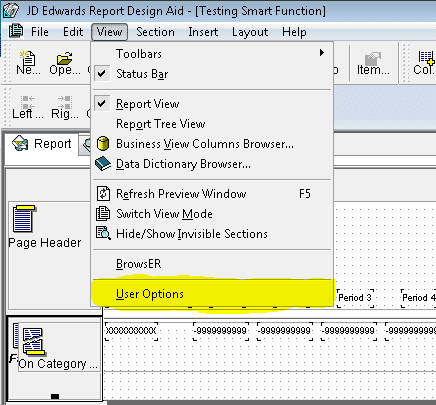Open User Options from View menu
The height and width of the screenshot is (405, 436).
click(x=212, y=294)
